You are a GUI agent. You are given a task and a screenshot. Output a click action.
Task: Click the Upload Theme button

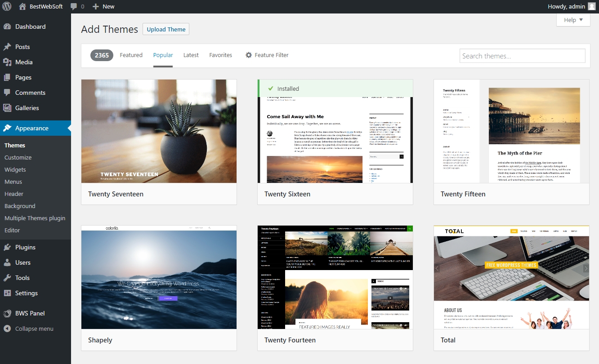pyautogui.click(x=166, y=29)
